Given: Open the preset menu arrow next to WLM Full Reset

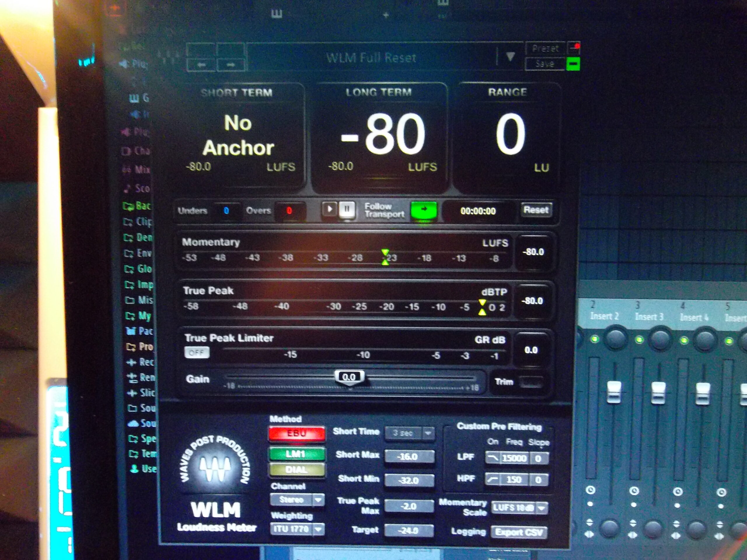Looking at the screenshot, I should [510, 56].
